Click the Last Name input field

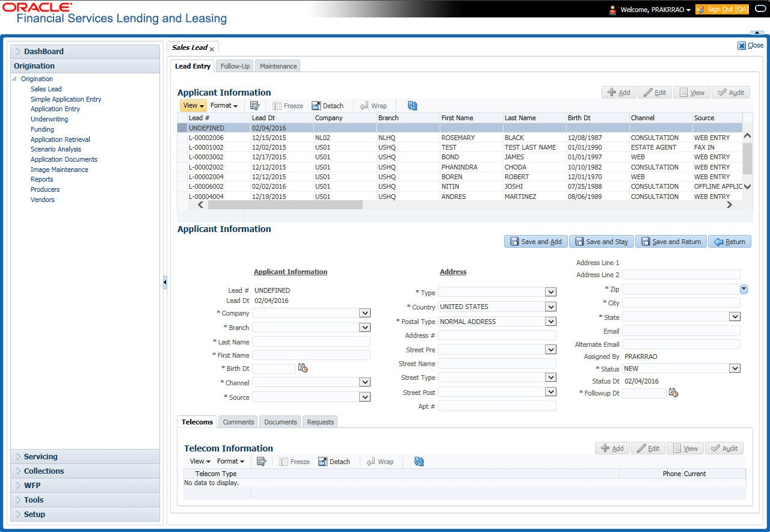pos(311,341)
